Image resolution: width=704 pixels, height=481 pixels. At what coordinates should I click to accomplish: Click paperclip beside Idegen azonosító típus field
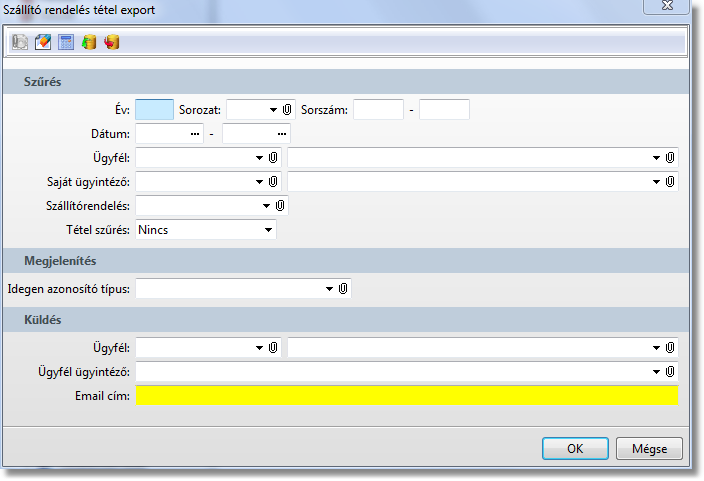[x=343, y=288]
